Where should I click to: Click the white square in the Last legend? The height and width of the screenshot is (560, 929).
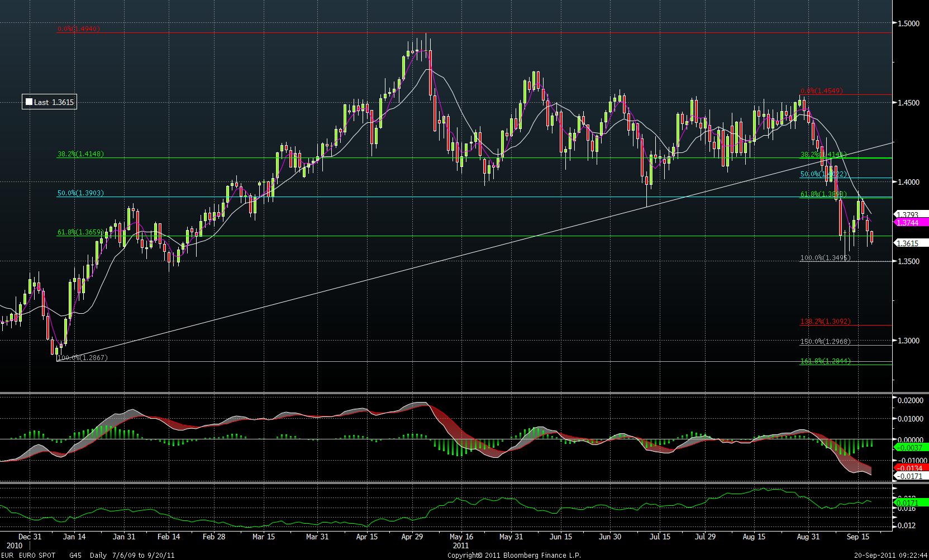28,102
